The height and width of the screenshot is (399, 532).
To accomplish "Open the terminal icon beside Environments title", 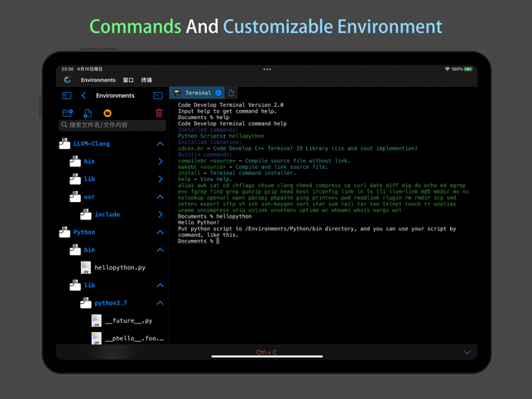I will (x=158, y=96).
